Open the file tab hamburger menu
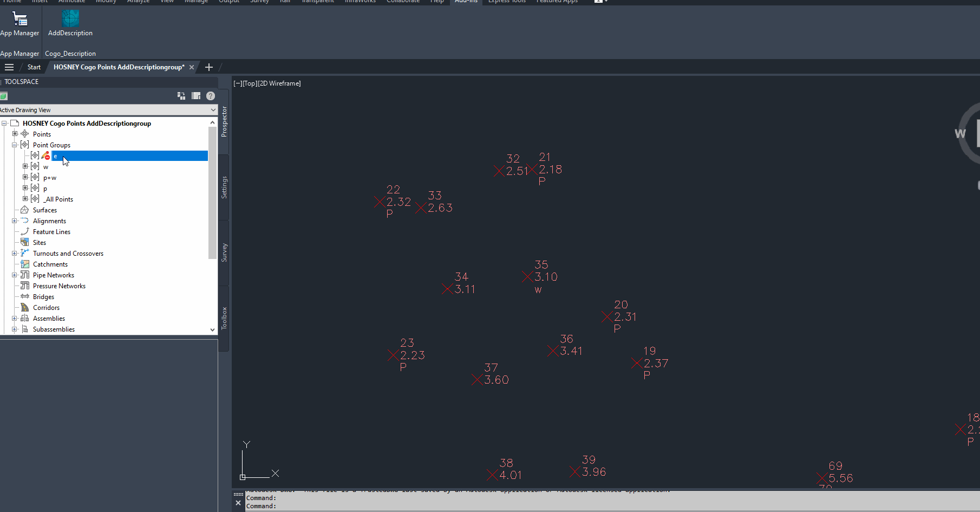This screenshot has height=512, width=980. pyautogui.click(x=9, y=67)
